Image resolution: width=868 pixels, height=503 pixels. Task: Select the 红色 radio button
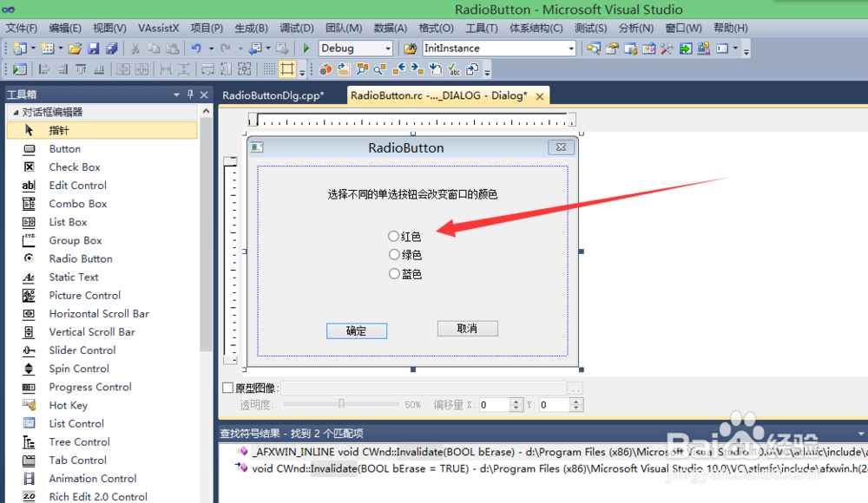pyautogui.click(x=404, y=237)
